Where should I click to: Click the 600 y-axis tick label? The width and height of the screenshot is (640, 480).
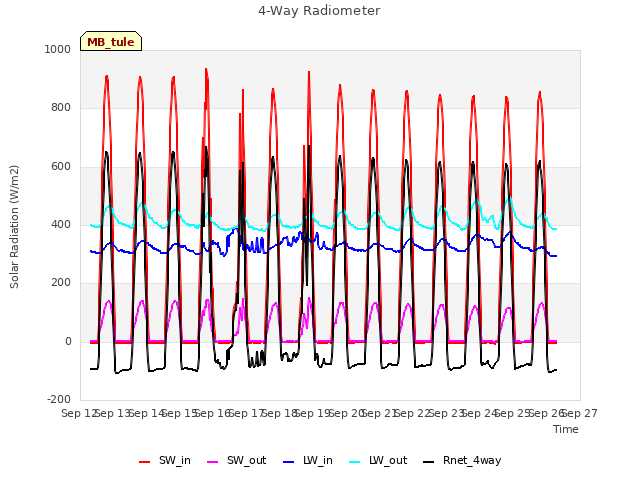click(61, 167)
